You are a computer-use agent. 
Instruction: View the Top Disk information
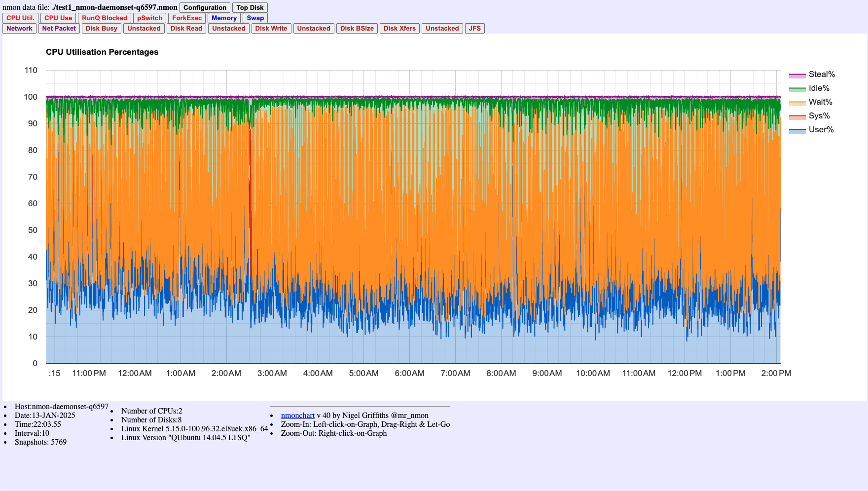coord(250,7)
